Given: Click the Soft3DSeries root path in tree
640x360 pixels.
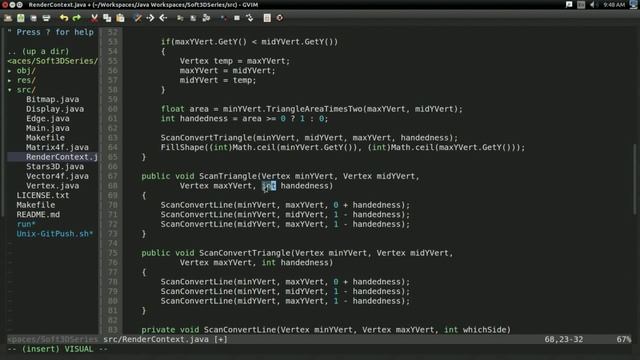Looking at the screenshot, I should point(53,61).
